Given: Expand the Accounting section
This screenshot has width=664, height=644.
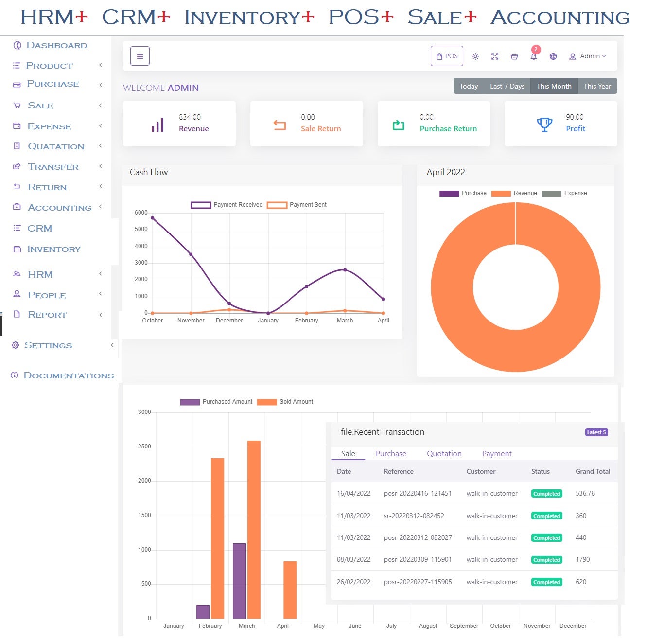Looking at the screenshot, I should tap(59, 207).
